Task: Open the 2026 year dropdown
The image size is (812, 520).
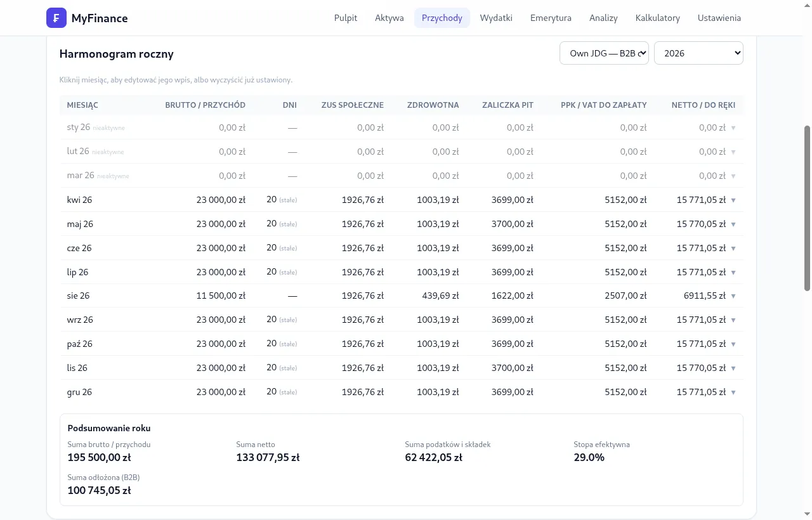Action: (698, 53)
